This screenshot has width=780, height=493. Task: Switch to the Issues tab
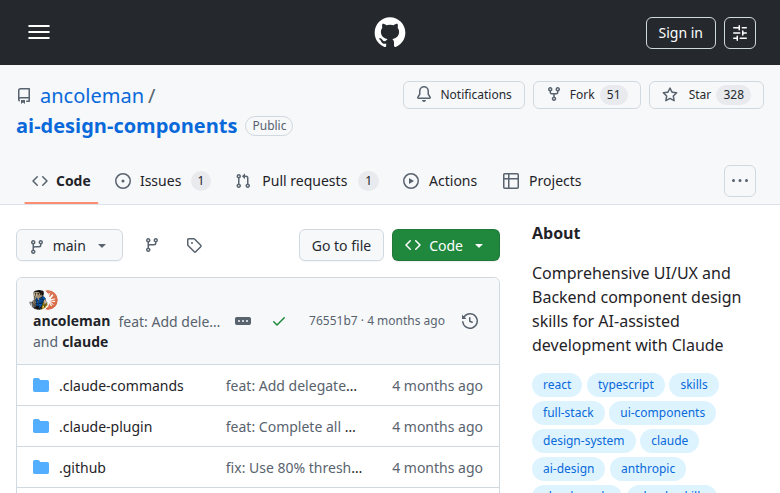click(x=162, y=181)
